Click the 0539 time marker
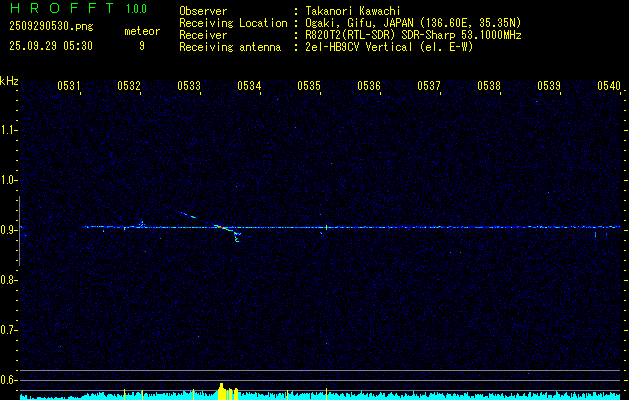 coord(549,85)
